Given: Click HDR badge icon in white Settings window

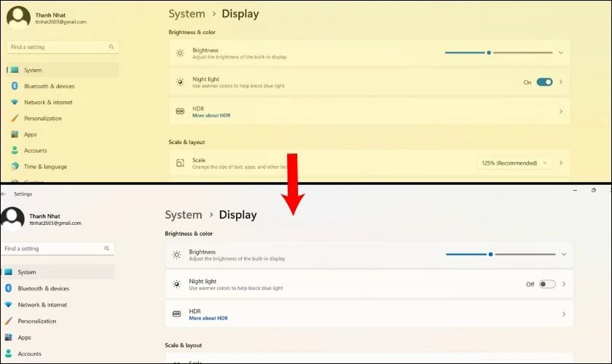Looking at the screenshot, I should [x=177, y=314].
